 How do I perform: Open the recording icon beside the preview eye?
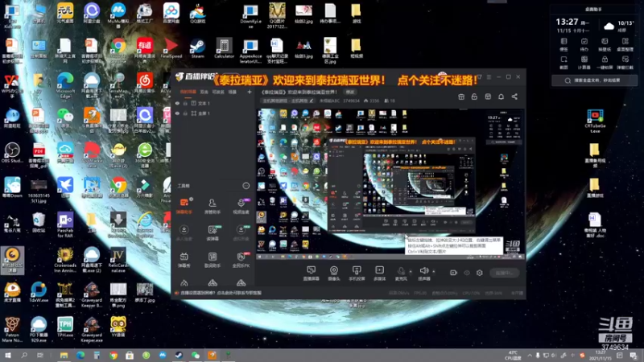pos(453,273)
